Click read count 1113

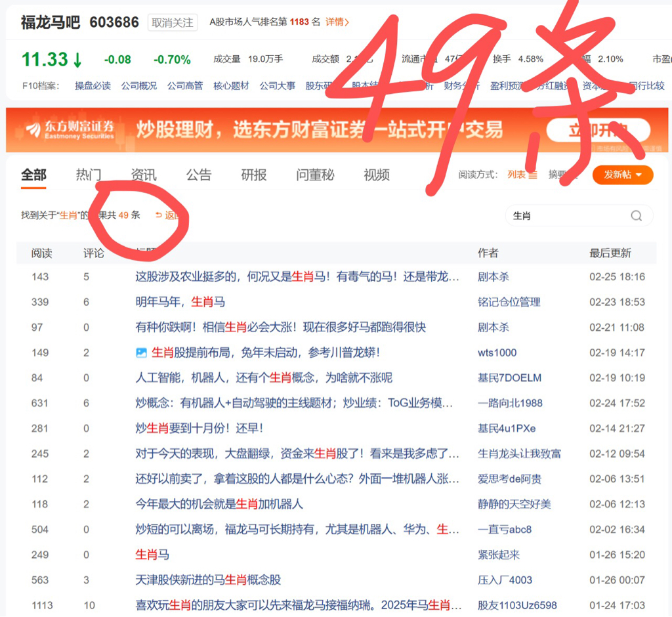click(42, 605)
